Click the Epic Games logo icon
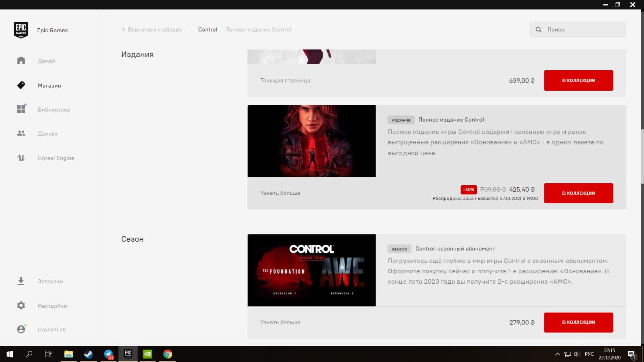This screenshot has height=362, width=644. click(x=21, y=30)
